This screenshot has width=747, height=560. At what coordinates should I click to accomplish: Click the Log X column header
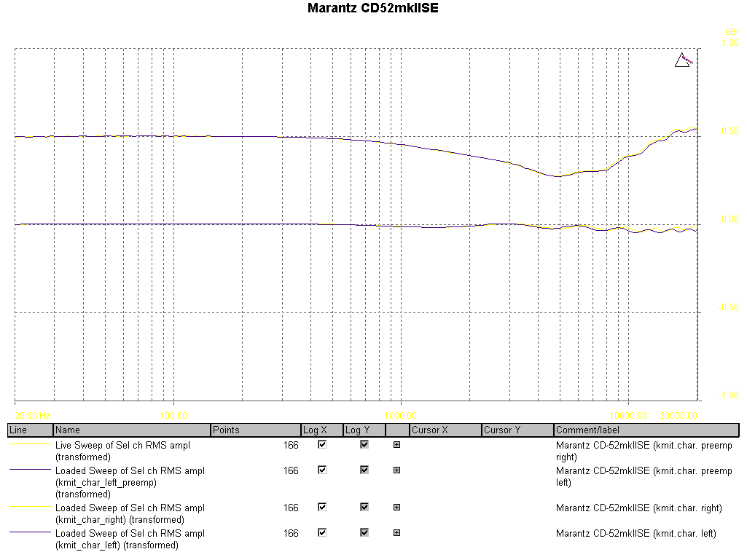click(322, 430)
